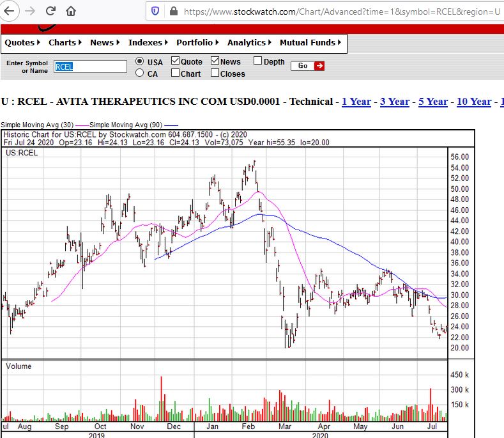Enable the Depth checkbox
This screenshot has width=504, height=438.
[257, 61]
